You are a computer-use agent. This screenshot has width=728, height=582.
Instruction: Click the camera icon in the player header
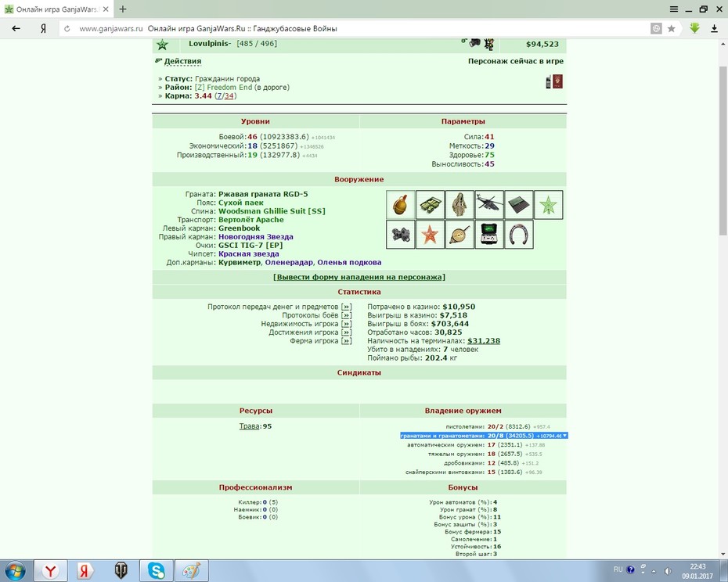[474, 43]
